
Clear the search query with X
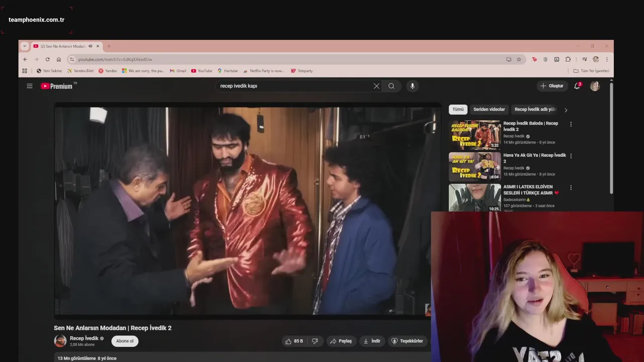[376, 86]
